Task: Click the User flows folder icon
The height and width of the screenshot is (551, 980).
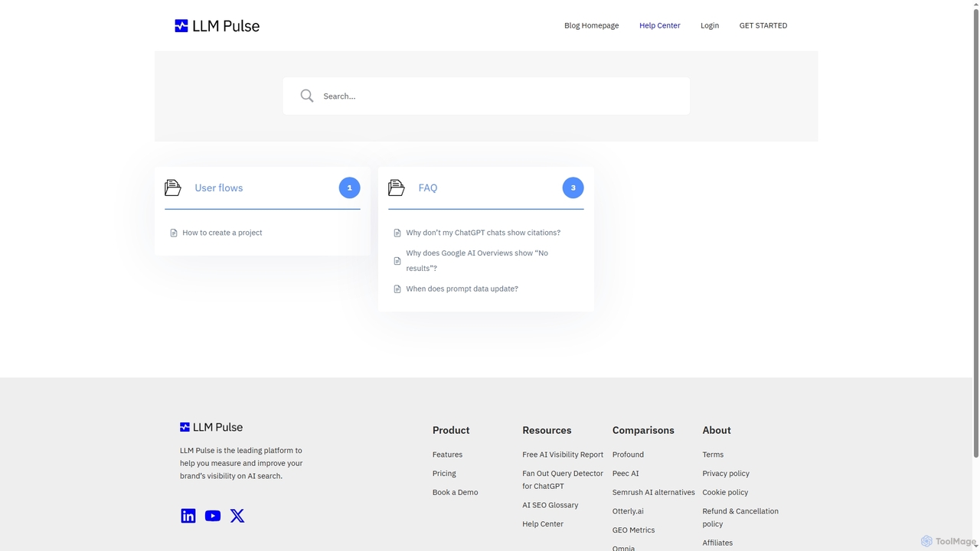Action: click(173, 187)
